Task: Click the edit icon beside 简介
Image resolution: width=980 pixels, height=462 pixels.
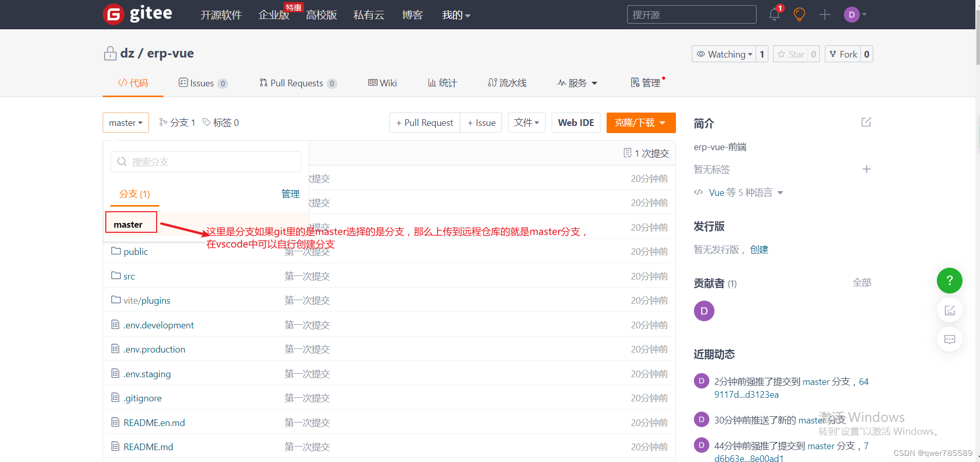Action: click(866, 122)
